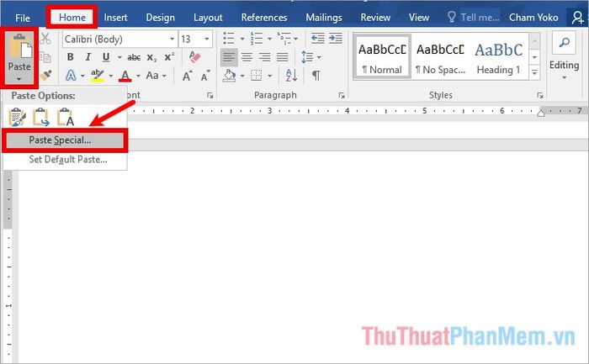Select Keep Source Formatting paste option
This screenshot has height=364, width=589.
[x=17, y=117]
